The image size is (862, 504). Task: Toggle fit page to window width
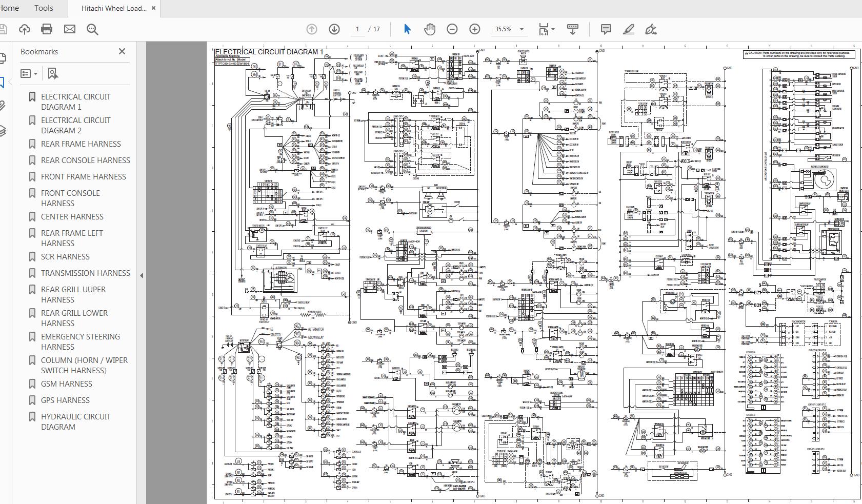544,29
